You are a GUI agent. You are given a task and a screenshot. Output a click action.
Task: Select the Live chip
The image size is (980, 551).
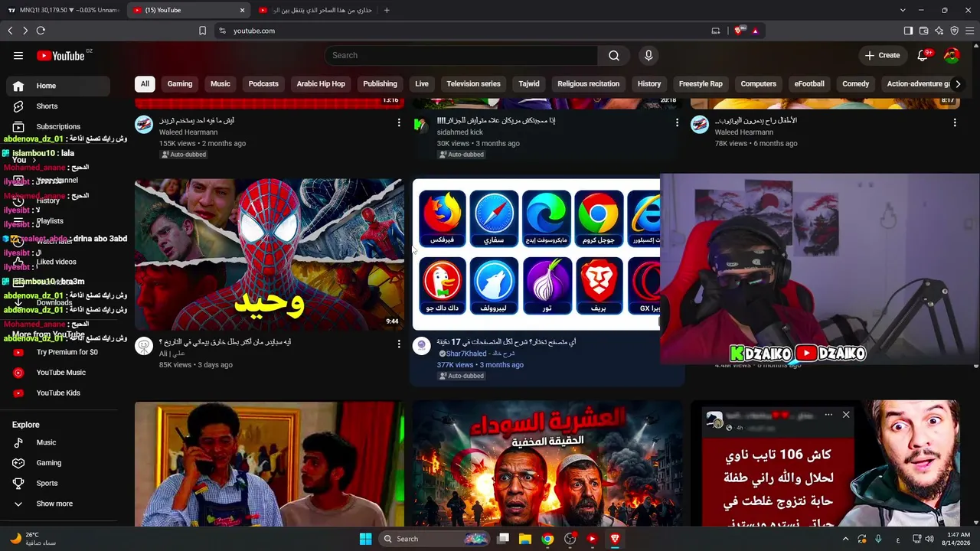coord(422,84)
